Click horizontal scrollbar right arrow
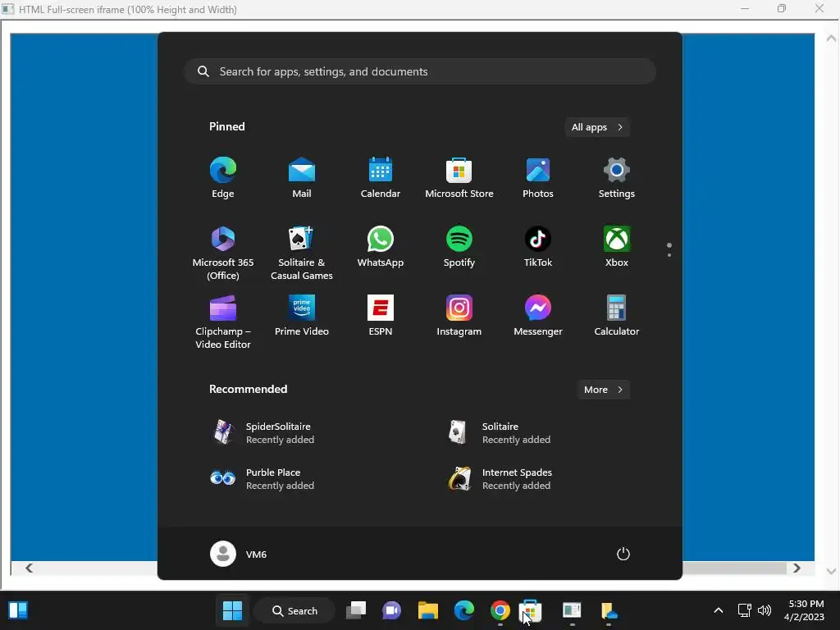 tap(797, 568)
